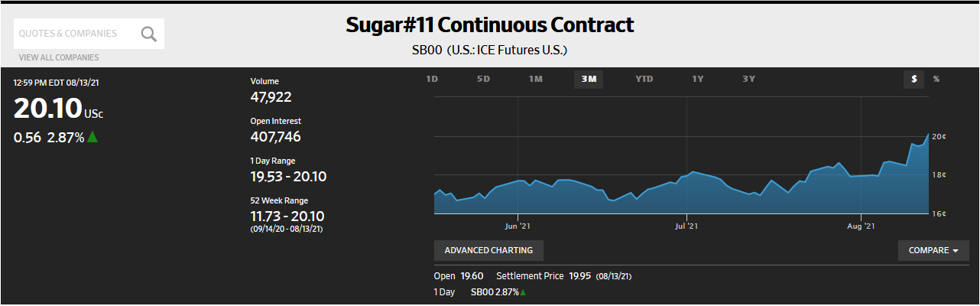Screen dimensions: 980x306
Task: Open Advanced Charting
Action: [x=488, y=250]
